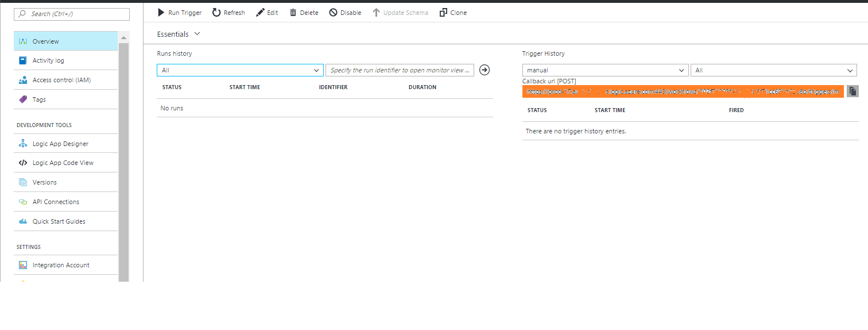Click the Runs history START TIME column header
This screenshot has width=868, height=330.
pyautogui.click(x=245, y=87)
